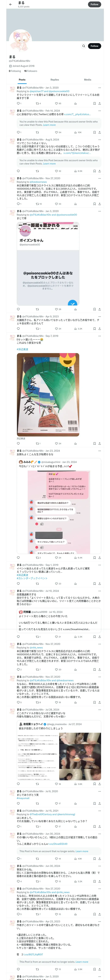Open the 16 Followers link

31,71
